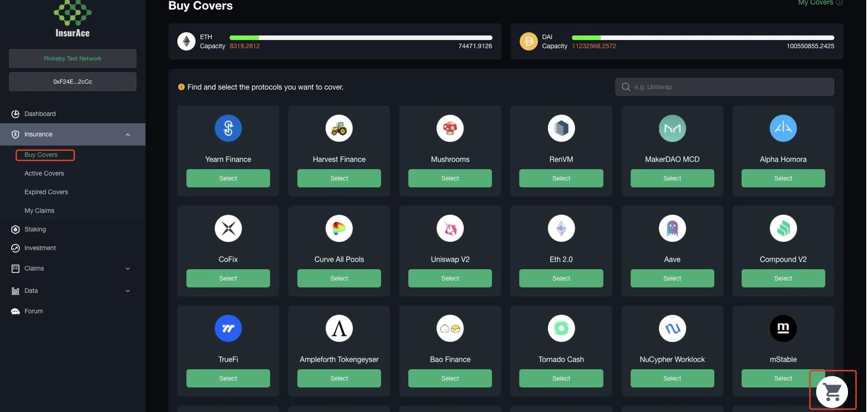Viewport: 868px width, 412px height.
Task: Click the Tornado Cash icon
Action: coord(561,328)
